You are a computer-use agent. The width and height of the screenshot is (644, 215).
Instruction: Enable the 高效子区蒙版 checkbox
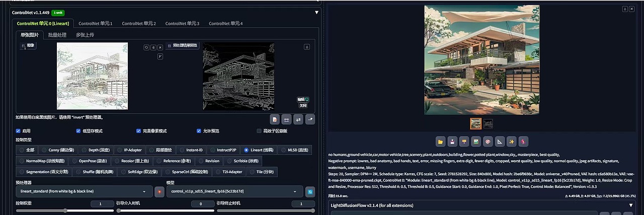[x=260, y=131]
